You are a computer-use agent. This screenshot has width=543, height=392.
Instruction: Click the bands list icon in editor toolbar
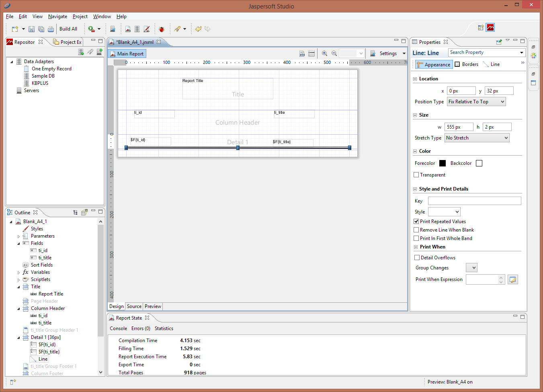coord(311,53)
